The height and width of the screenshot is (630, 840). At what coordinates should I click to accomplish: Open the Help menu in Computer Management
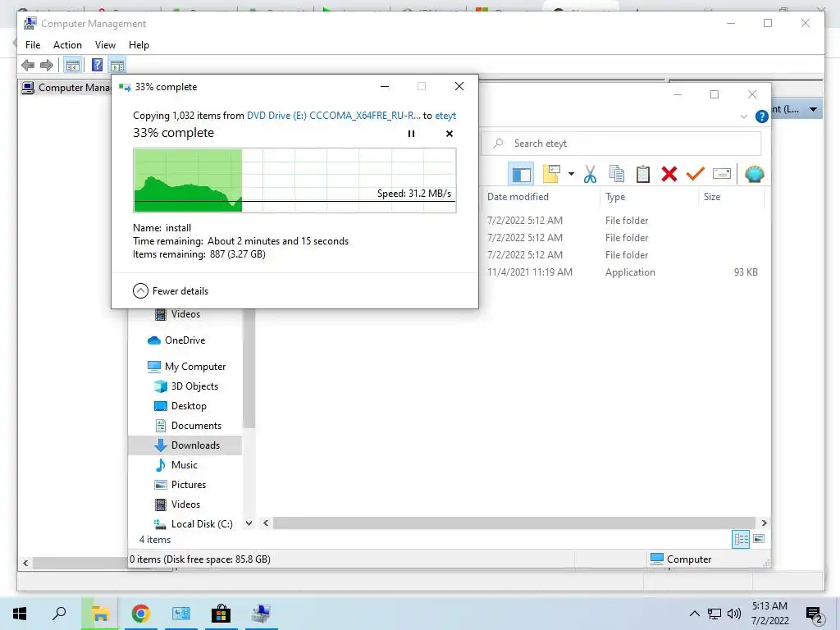point(139,45)
